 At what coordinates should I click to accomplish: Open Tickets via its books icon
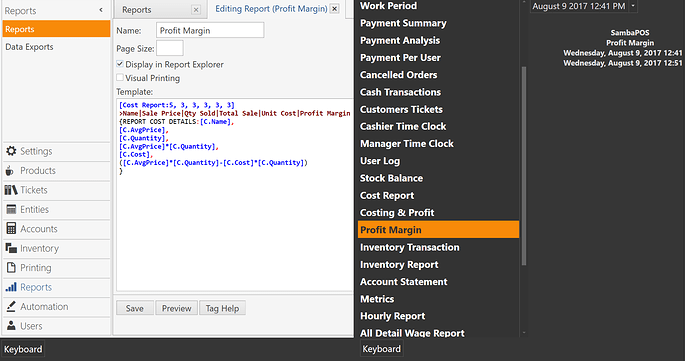point(11,190)
